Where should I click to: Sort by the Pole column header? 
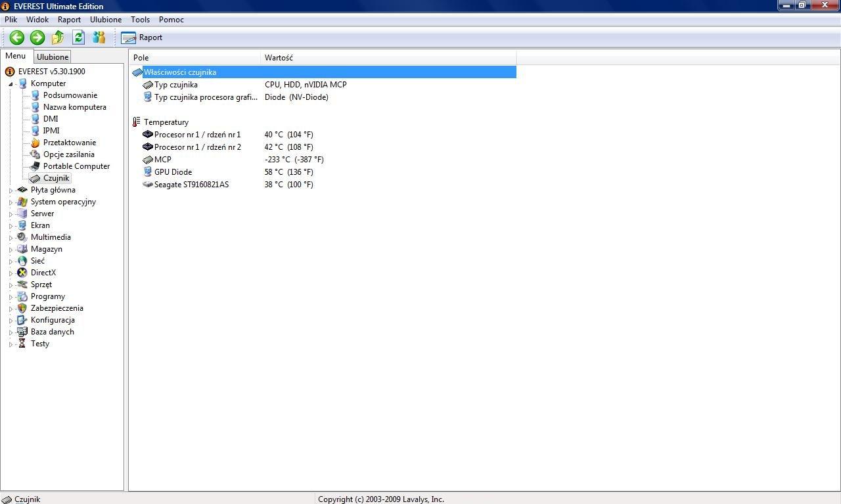195,58
